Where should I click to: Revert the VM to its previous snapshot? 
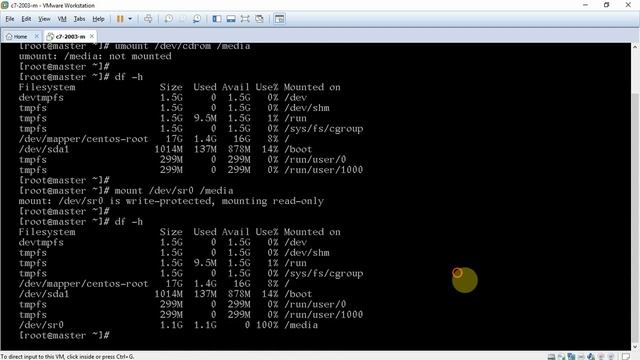point(182,19)
